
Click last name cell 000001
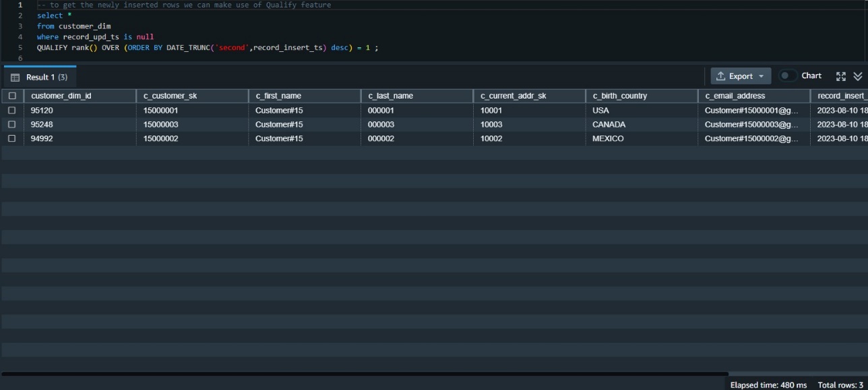pos(416,110)
